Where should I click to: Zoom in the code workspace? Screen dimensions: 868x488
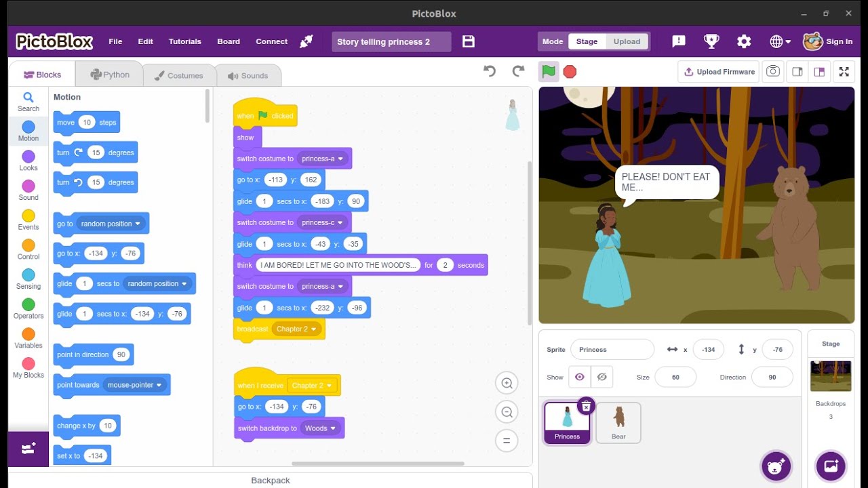(x=507, y=383)
